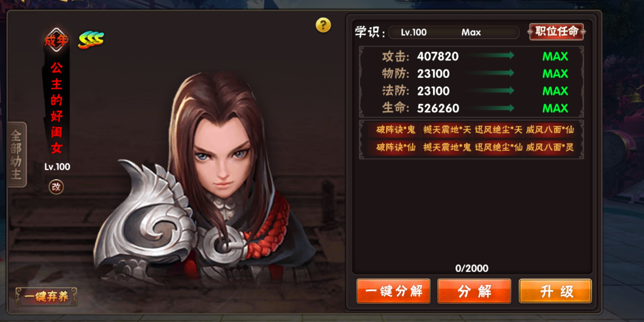
Task: Tap the round 改 rename icon
Action: (x=56, y=187)
